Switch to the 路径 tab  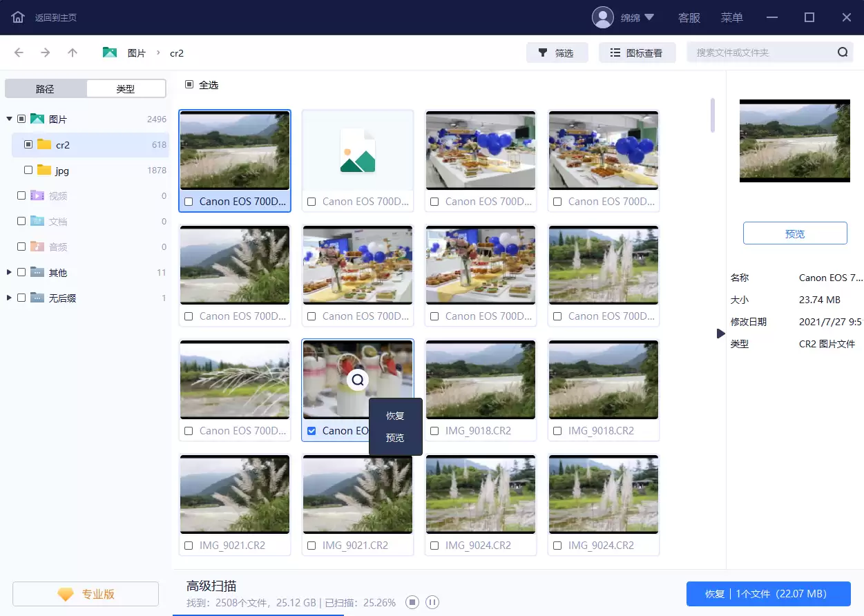(x=45, y=88)
